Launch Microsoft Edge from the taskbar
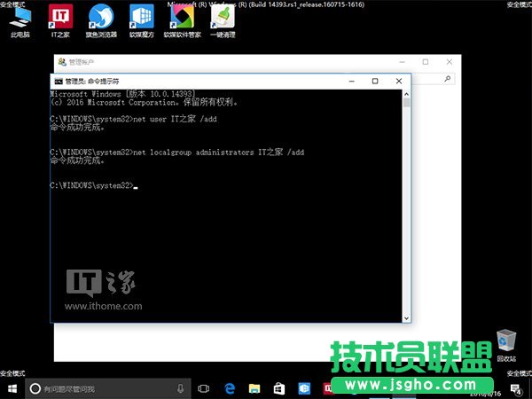The width and height of the screenshot is (532, 399). [229, 388]
